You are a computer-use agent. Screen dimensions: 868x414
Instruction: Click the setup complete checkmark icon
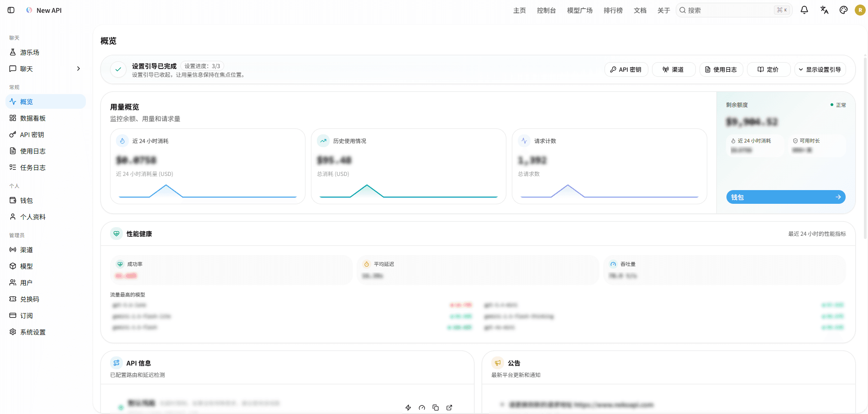pos(118,69)
